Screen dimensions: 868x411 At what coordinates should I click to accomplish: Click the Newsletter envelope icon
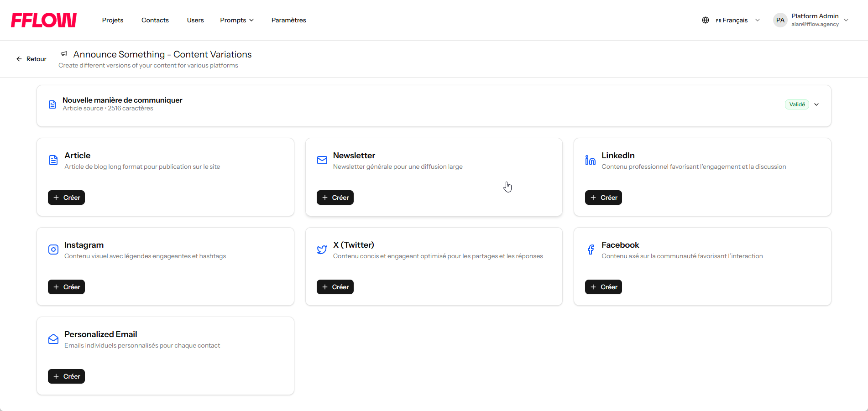click(322, 160)
